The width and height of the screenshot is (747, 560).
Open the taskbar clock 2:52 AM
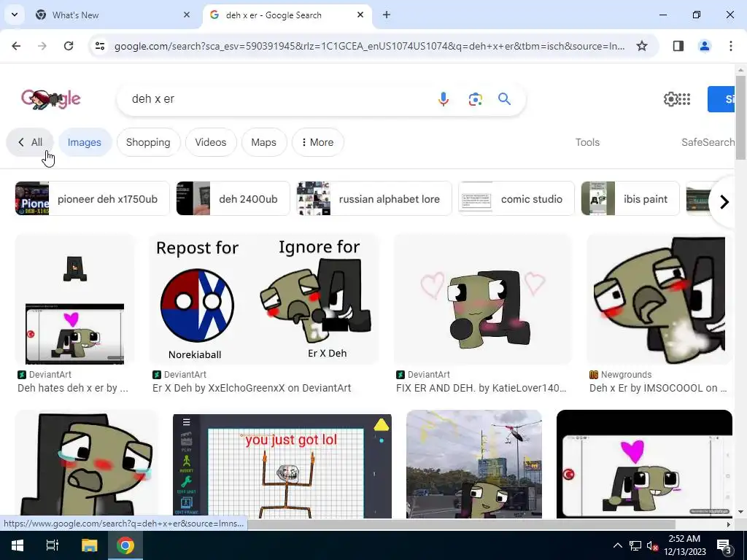click(x=684, y=545)
